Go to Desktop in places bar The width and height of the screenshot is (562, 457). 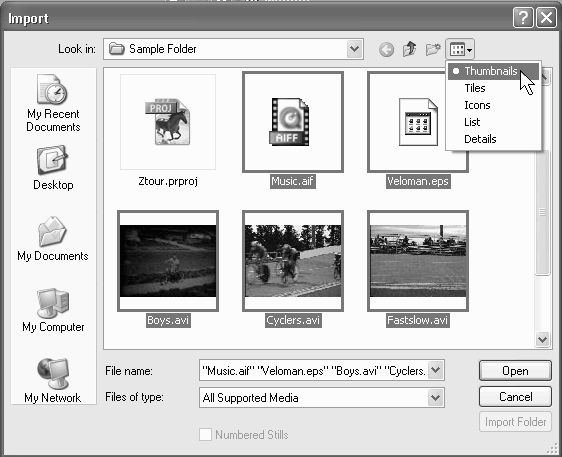coord(53,168)
